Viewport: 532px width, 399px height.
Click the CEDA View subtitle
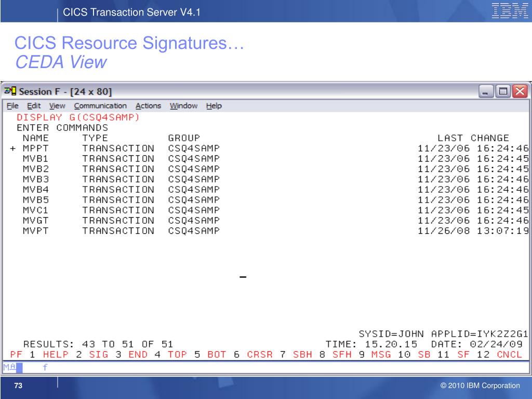point(61,62)
